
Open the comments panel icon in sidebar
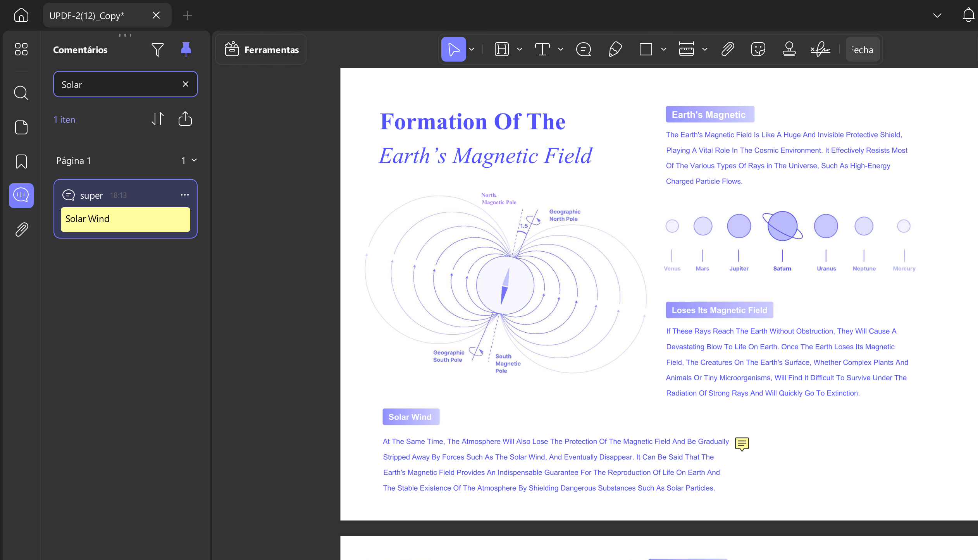tap(21, 195)
